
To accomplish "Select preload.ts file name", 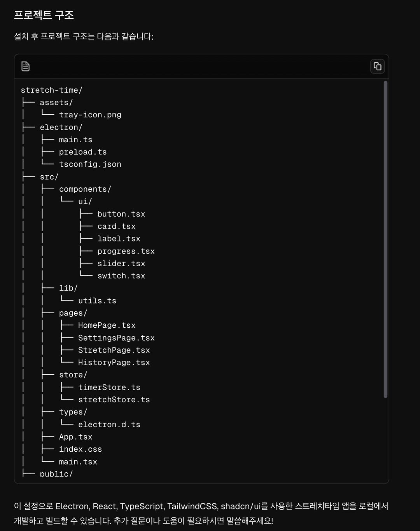I will tap(82, 152).
